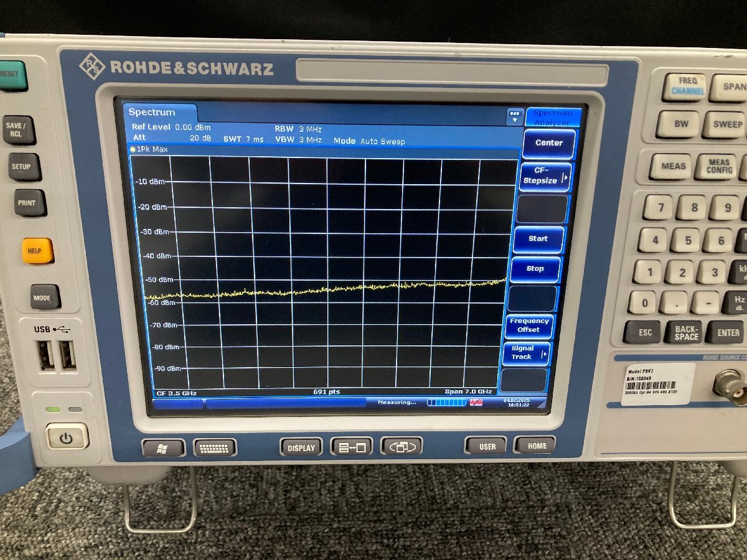The height and width of the screenshot is (560, 747).
Task: Tap the Start frequency softkey
Action: pos(539,239)
